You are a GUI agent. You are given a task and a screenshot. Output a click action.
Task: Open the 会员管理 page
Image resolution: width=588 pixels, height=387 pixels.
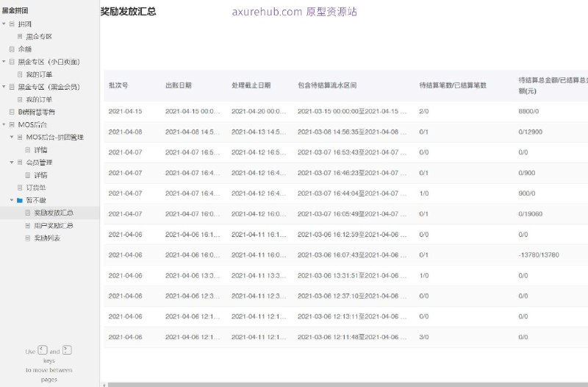pos(40,162)
